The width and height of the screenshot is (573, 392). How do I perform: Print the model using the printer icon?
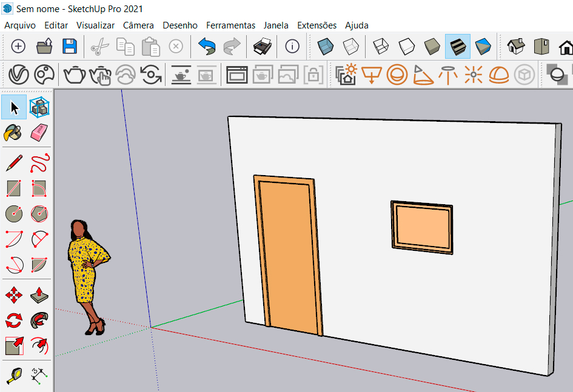pos(262,47)
